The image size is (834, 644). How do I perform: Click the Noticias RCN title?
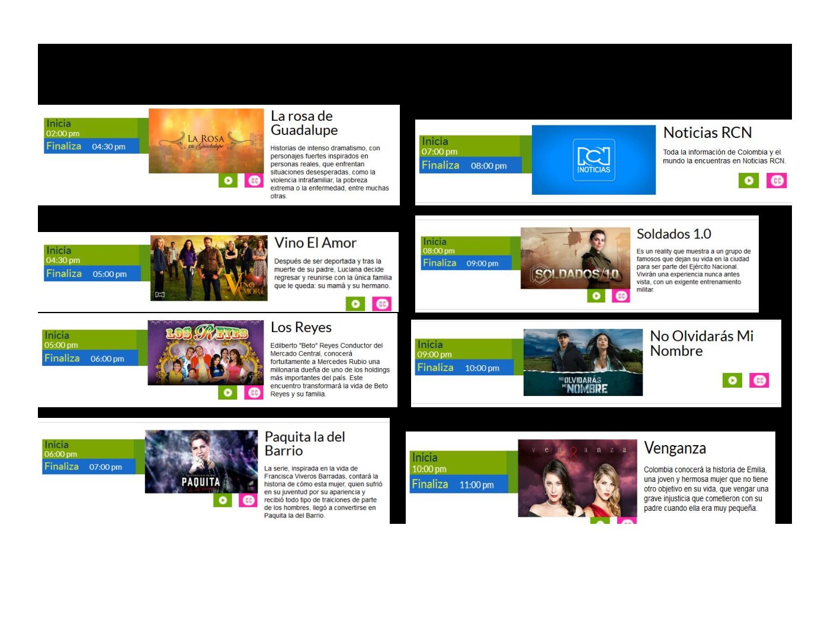click(708, 133)
